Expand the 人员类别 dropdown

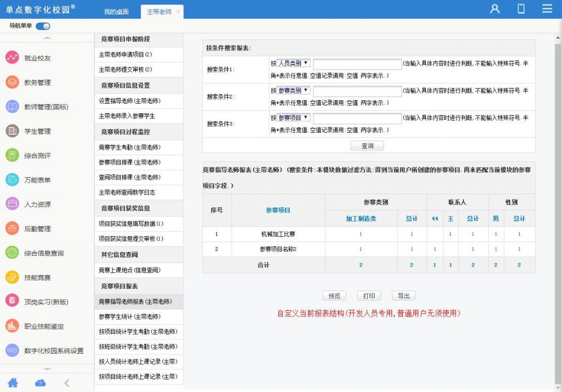294,63
